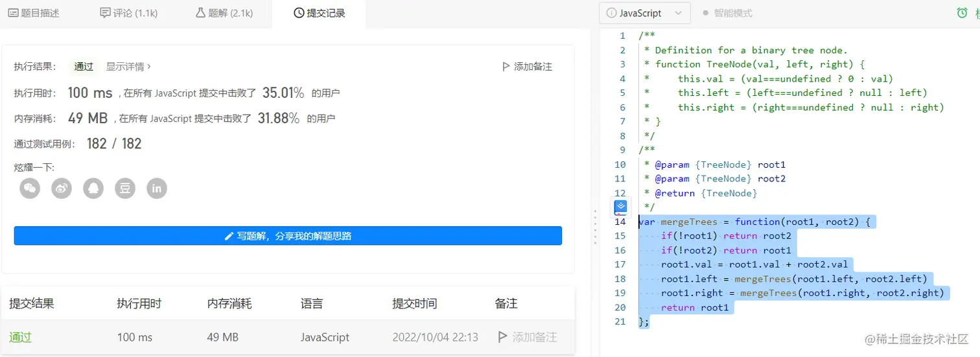Click the 提交时间 column header
Screen dimensions: 980x357
(414, 303)
